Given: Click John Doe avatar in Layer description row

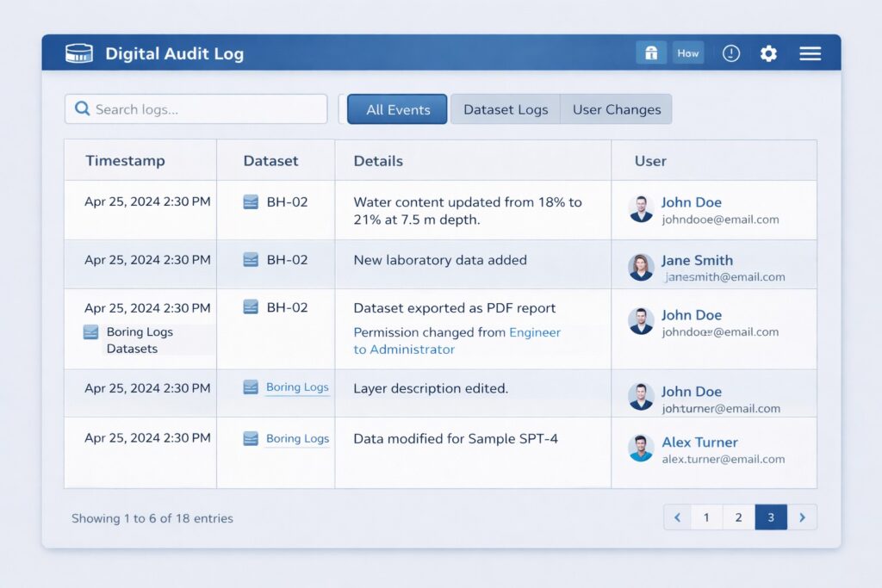Looking at the screenshot, I should coord(641,397).
